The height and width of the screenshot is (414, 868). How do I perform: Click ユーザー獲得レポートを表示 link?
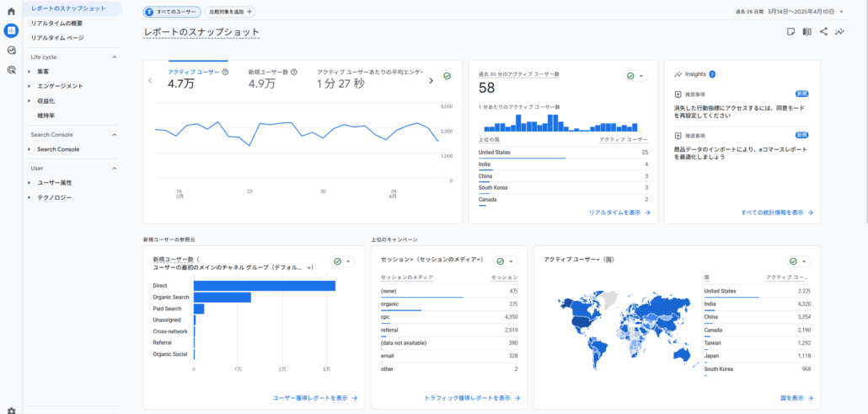pos(315,398)
